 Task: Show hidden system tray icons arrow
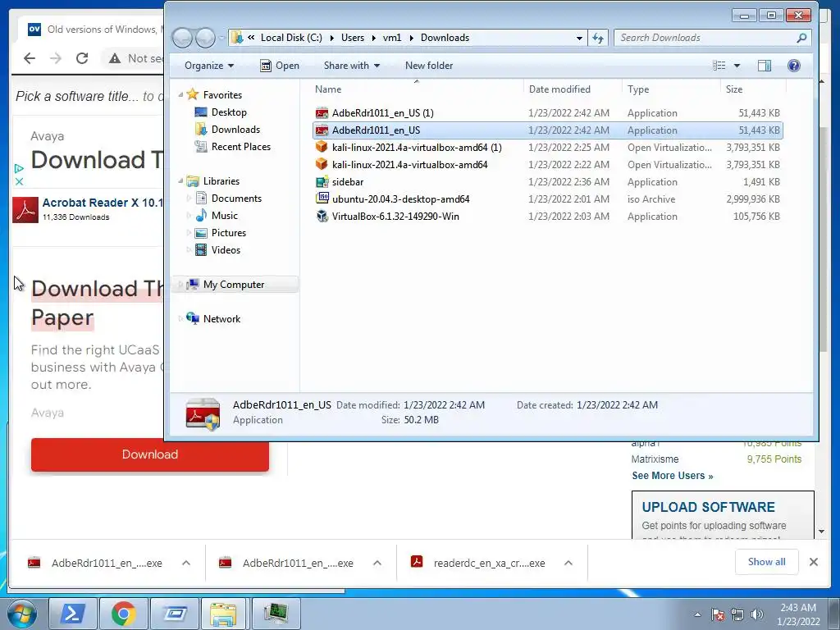697,614
